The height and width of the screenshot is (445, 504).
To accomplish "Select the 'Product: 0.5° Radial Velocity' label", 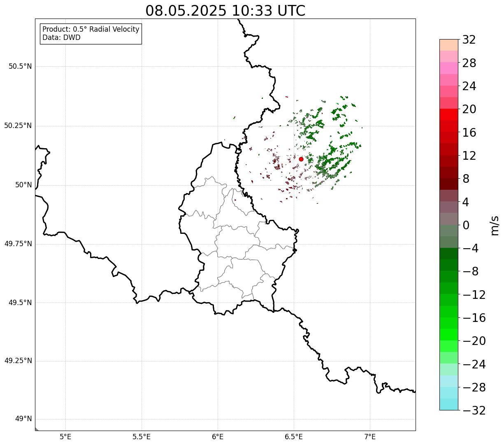I will coord(91,30).
